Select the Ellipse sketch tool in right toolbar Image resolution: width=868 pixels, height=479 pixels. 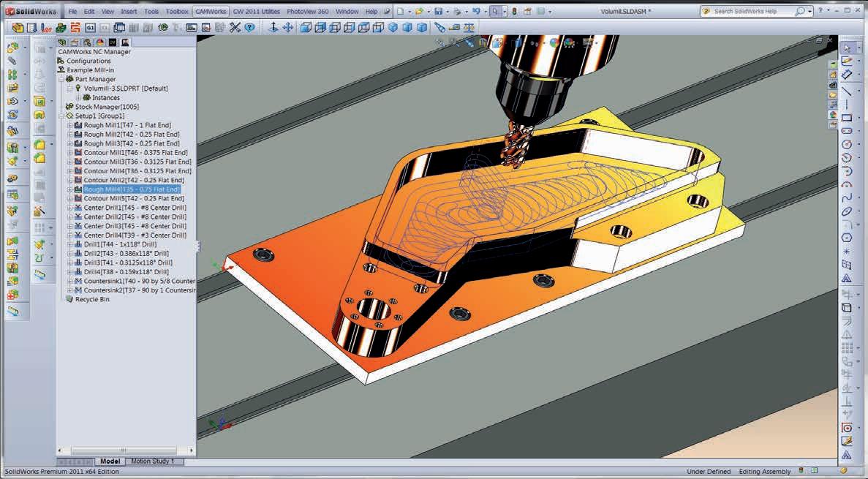846,211
